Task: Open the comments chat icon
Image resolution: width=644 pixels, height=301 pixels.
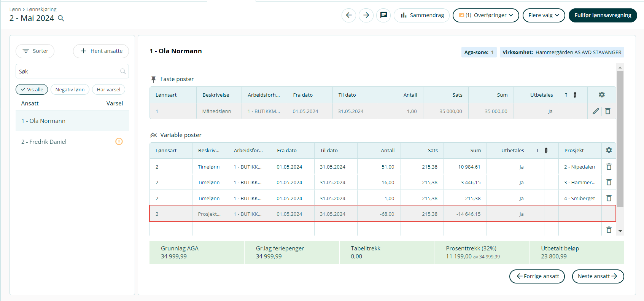Action: point(383,15)
